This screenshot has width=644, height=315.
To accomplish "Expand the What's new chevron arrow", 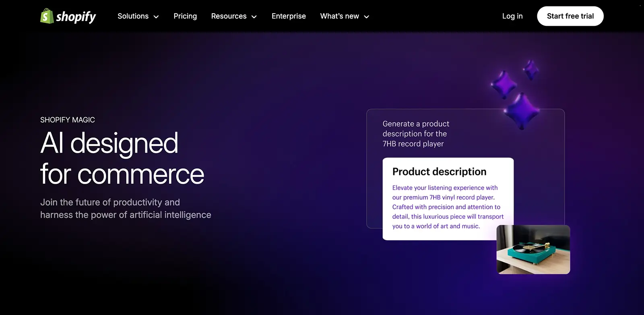I will 366,17.
